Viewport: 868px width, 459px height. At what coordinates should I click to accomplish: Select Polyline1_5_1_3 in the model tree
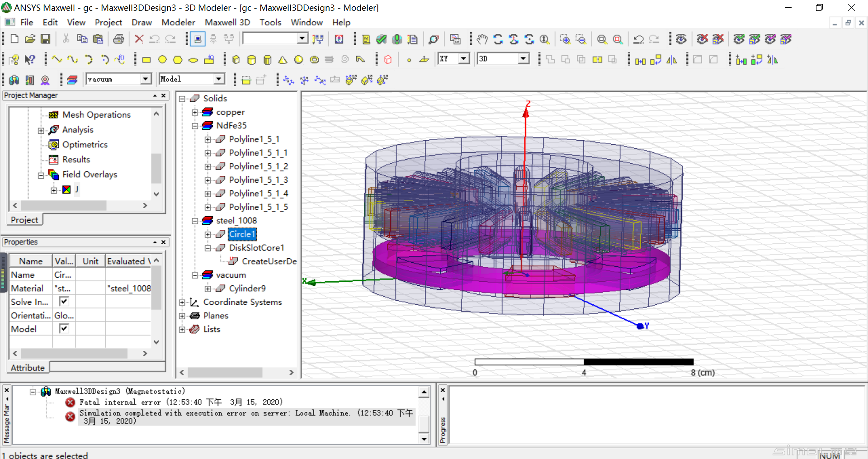pos(258,180)
